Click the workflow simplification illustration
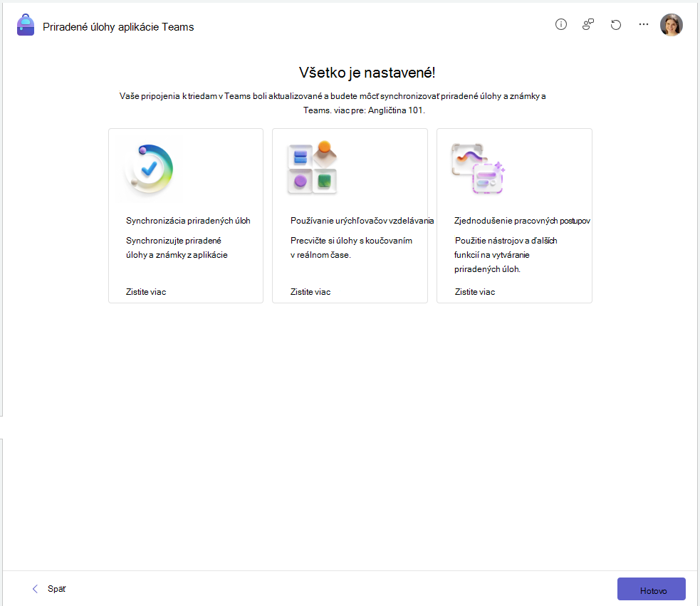Viewport: 700px width, 606px height. coord(478,168)
